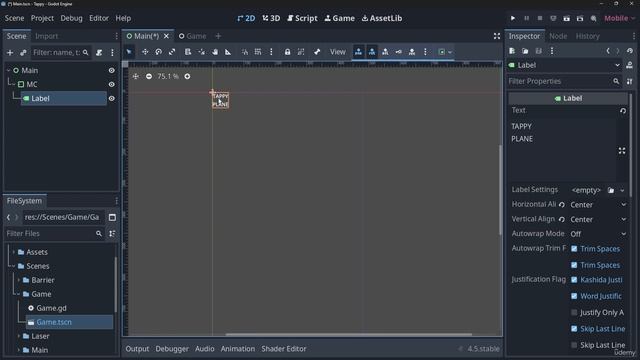Open the View menu button in viewport
Viewport: 640px width, 360px height.
click(338, 52)
